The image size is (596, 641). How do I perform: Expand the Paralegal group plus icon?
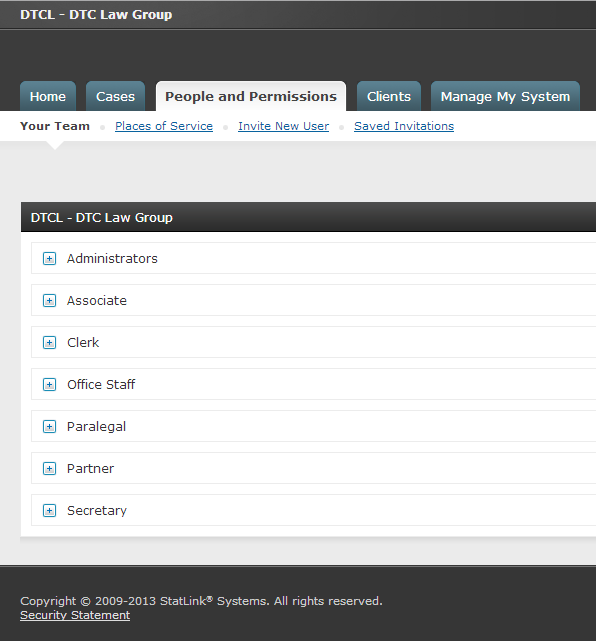coord(49,427)
